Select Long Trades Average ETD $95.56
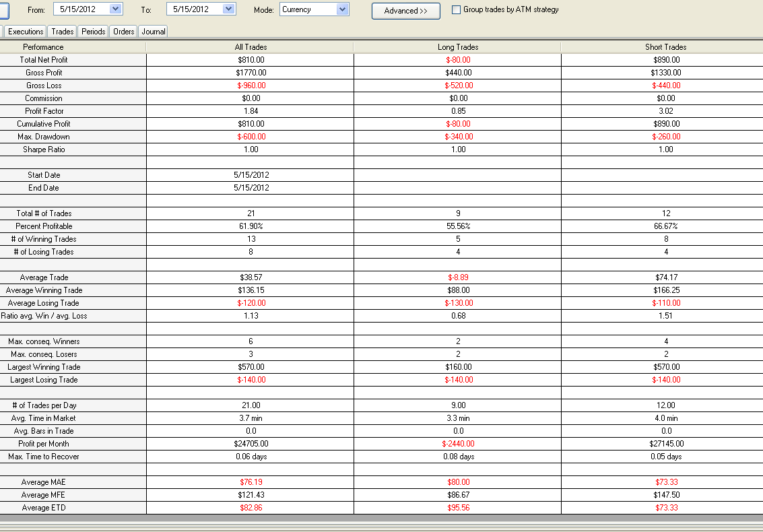The width and height of the screenshot is (763, 532). [459, 508]
